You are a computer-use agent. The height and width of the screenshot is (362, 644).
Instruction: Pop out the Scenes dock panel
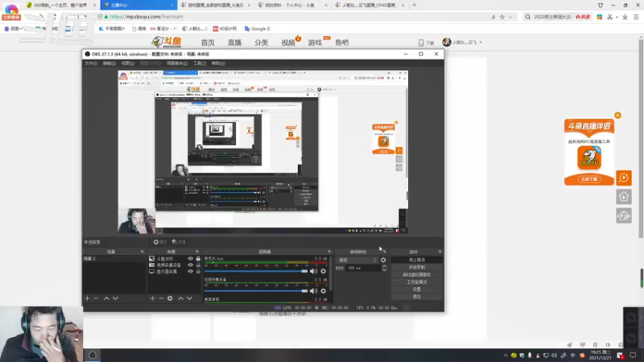tap(142, 252)
